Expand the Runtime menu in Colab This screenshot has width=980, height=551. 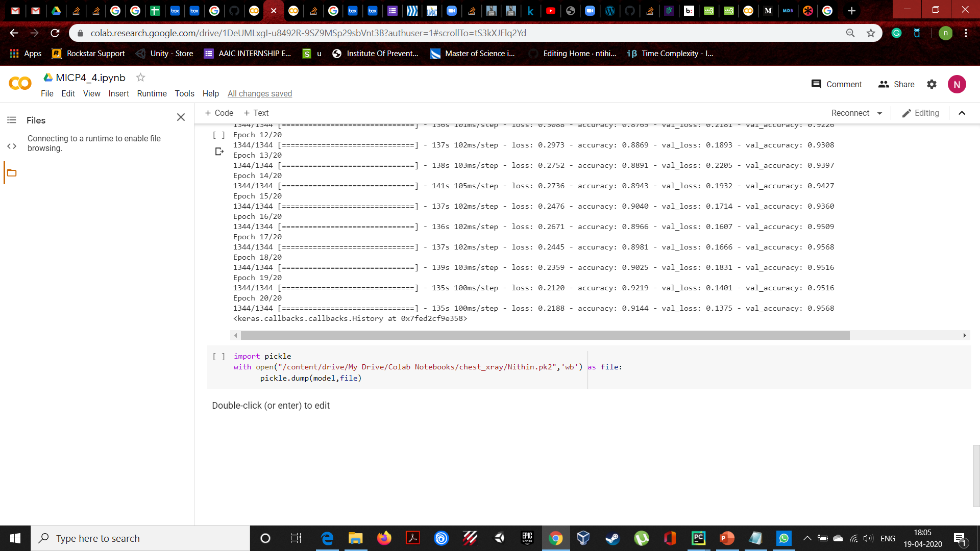(x=152, y=93)
